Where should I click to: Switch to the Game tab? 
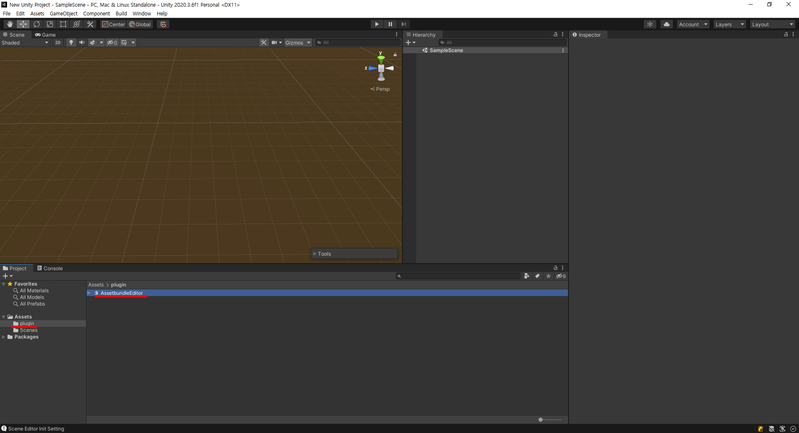pos(46,35)
